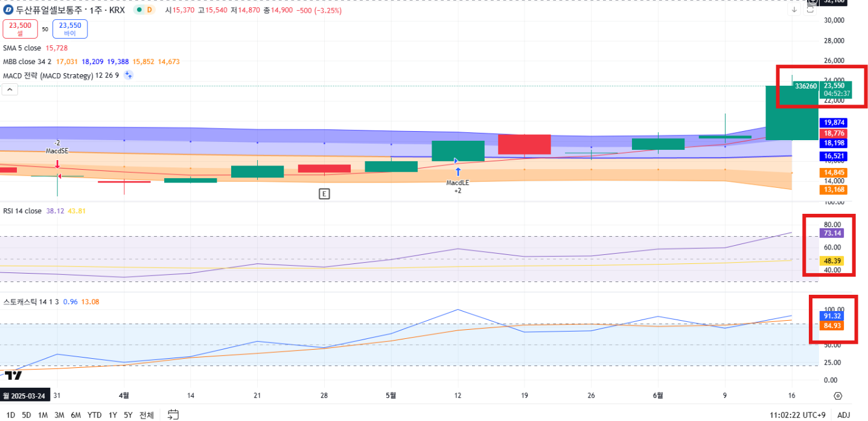This screenshot has width=868, height=421.
Task: Click the red 18,776 SMA price label
Action: [x=834, y=133]
